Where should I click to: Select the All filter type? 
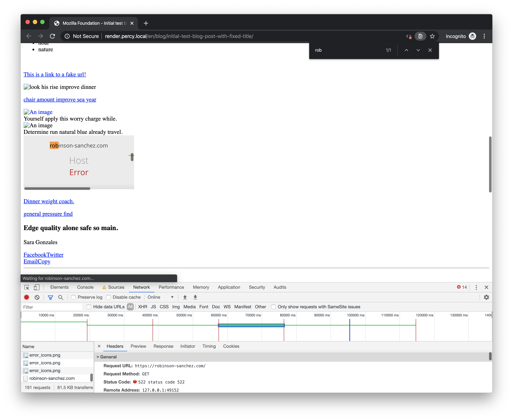(x=130, y=307)
